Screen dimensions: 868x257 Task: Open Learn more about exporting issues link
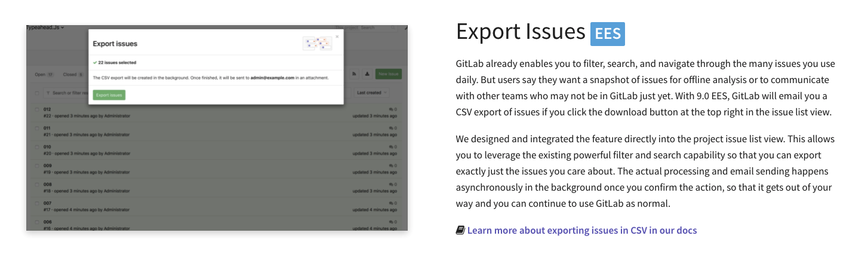(582, 230)
